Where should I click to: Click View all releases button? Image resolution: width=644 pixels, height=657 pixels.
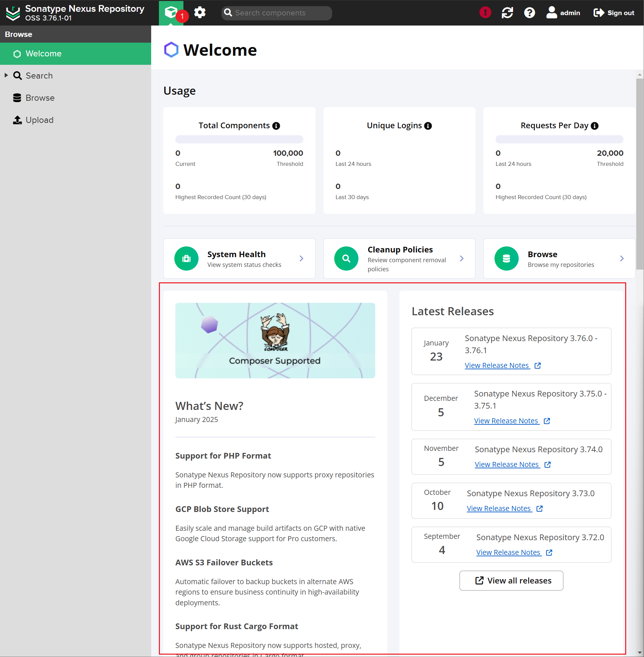click(x=511, y=580)
